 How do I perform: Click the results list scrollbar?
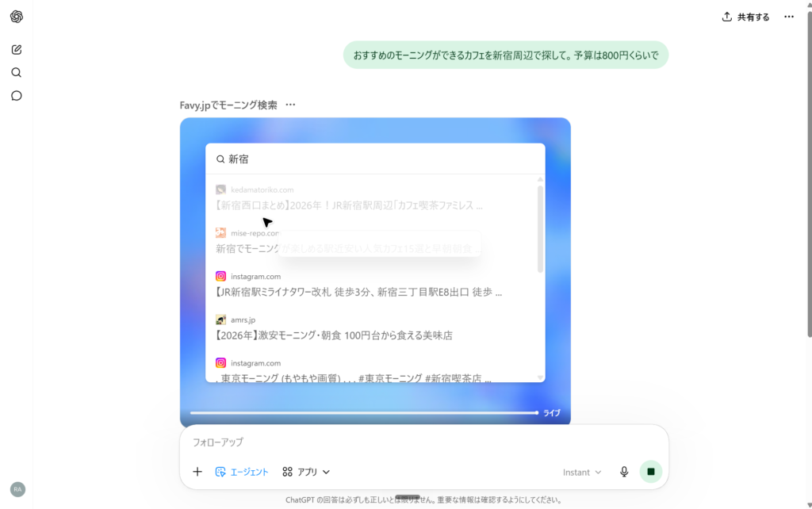click(540, 229)
